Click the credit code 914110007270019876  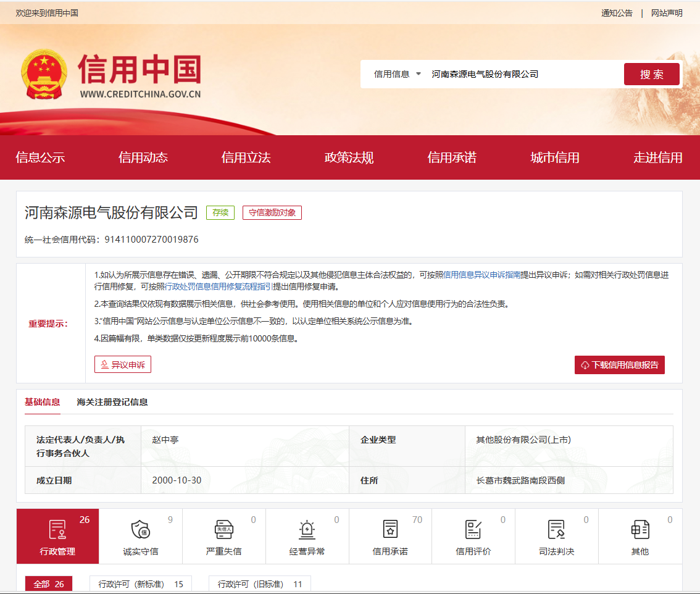(151, 240)
